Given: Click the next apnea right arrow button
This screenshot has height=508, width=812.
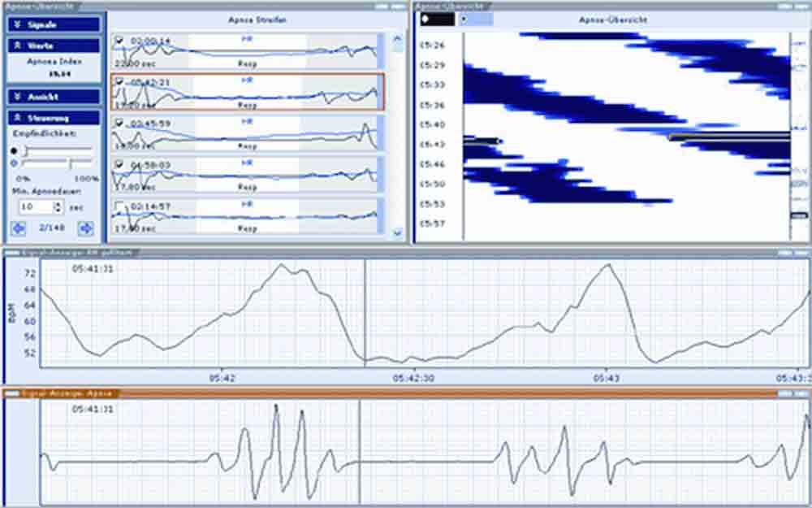Looking at the screenshot, I should (84, 228).
